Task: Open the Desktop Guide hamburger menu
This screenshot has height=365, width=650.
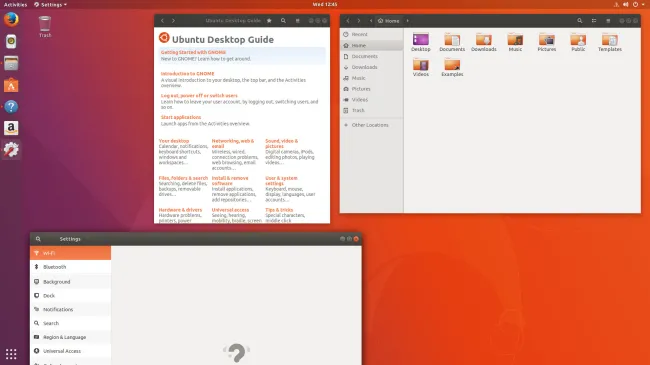Action: click(x=297, y=21)
